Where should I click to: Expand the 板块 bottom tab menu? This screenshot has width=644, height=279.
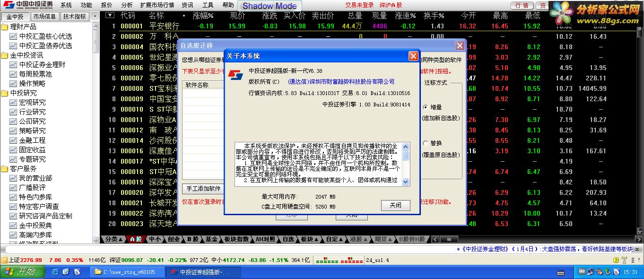tap(310, 239)
